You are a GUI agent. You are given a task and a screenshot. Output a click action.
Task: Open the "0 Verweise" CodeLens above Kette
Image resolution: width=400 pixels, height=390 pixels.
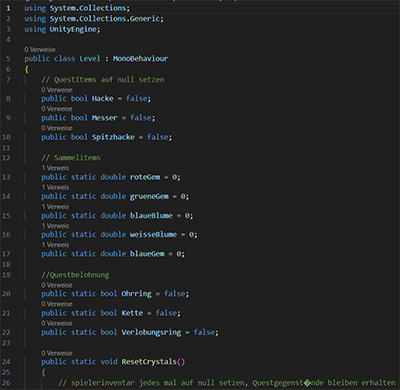tap(57, 304)
